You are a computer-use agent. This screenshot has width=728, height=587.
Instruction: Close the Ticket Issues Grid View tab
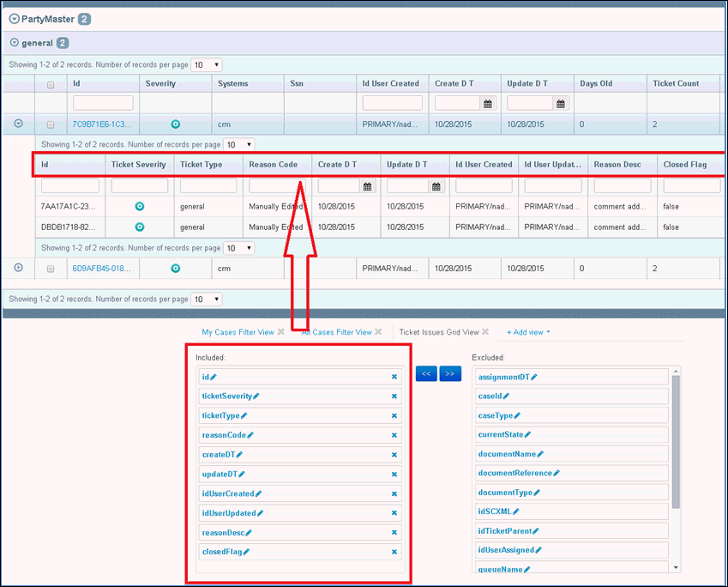[485, 332]
